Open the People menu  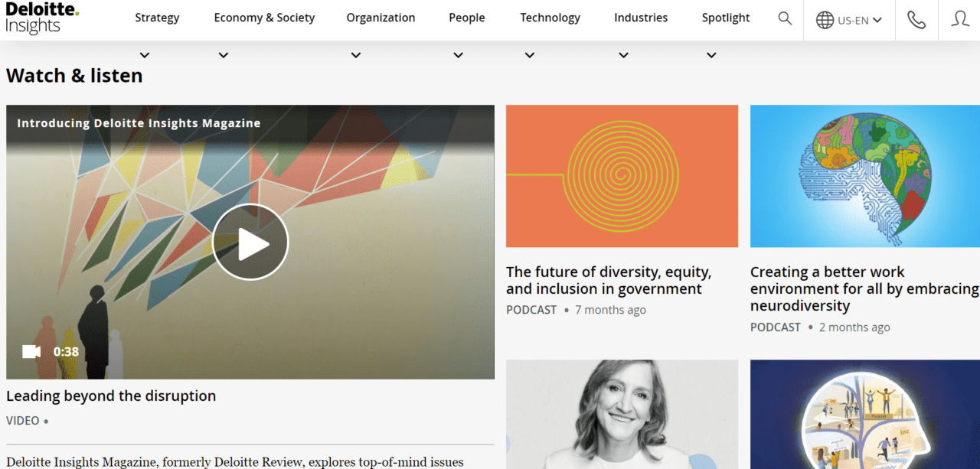[x=467, y=18]
